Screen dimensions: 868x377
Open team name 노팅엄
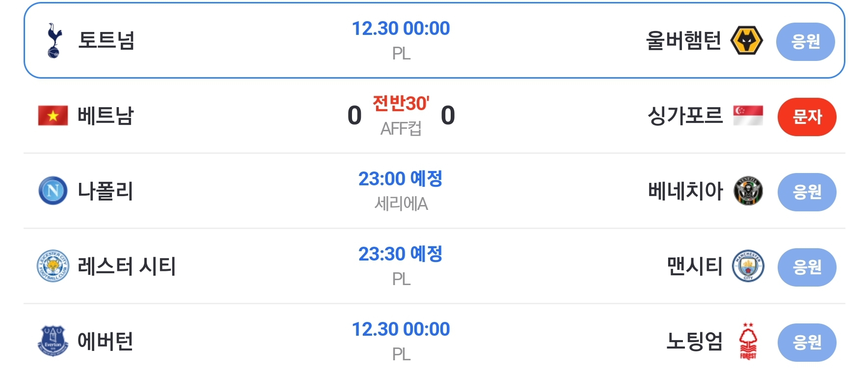click(694, 341)
